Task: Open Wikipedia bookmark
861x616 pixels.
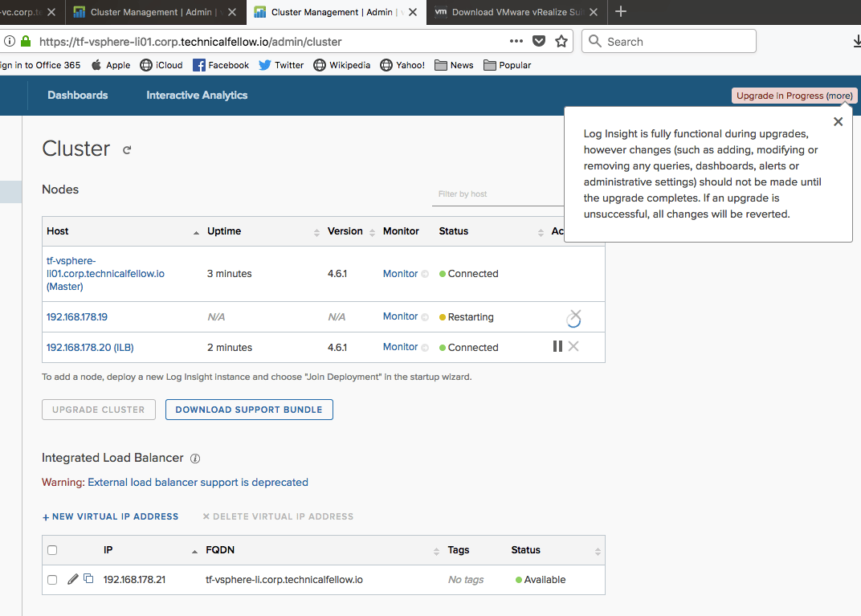Action: click(342, 65)
